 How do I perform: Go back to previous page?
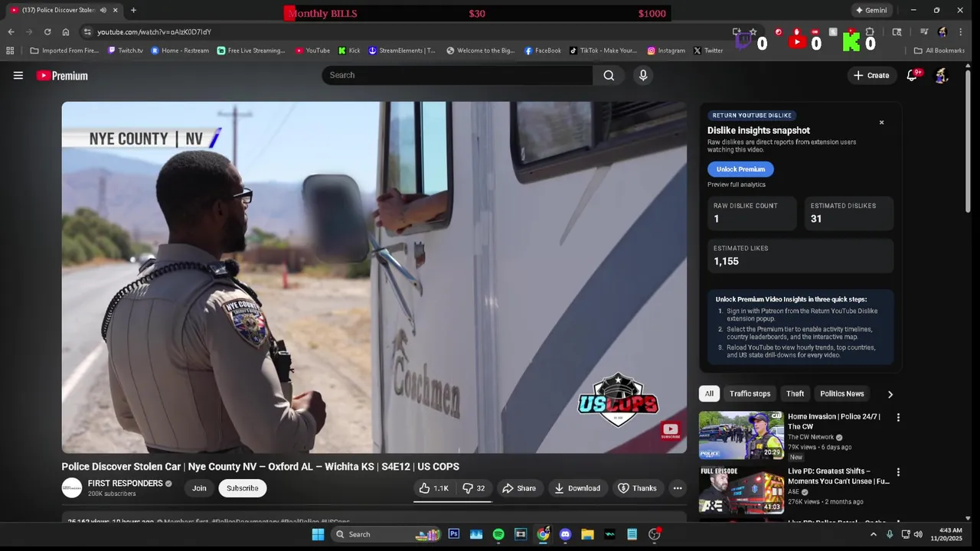(x=11, y=31)
